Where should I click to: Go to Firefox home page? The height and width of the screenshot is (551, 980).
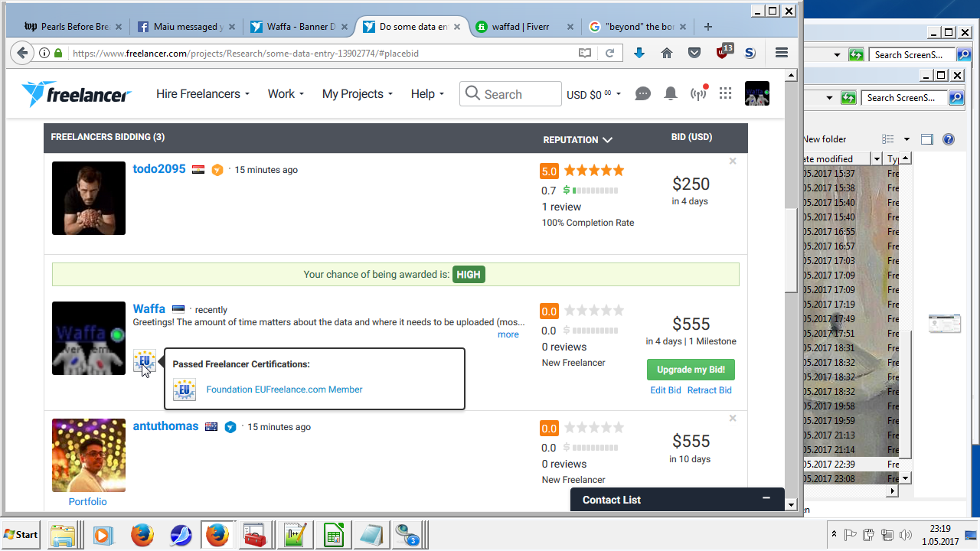[667, 53]
